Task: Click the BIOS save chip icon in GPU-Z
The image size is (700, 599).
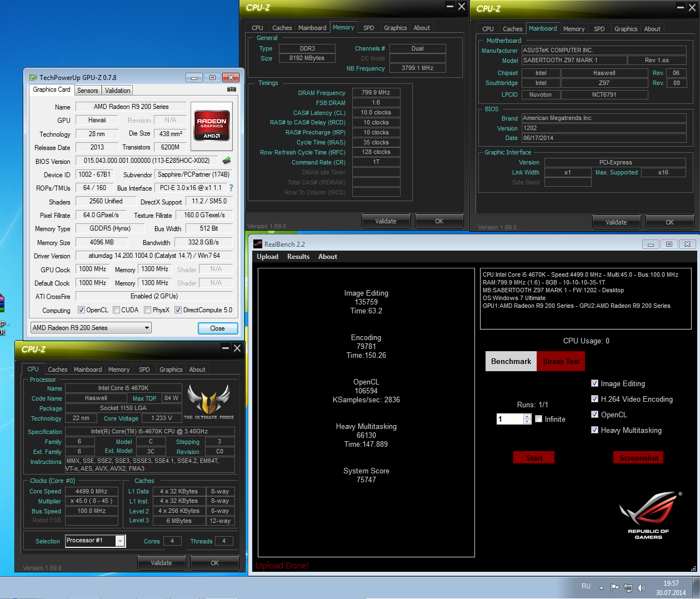Action: [227, 161]
